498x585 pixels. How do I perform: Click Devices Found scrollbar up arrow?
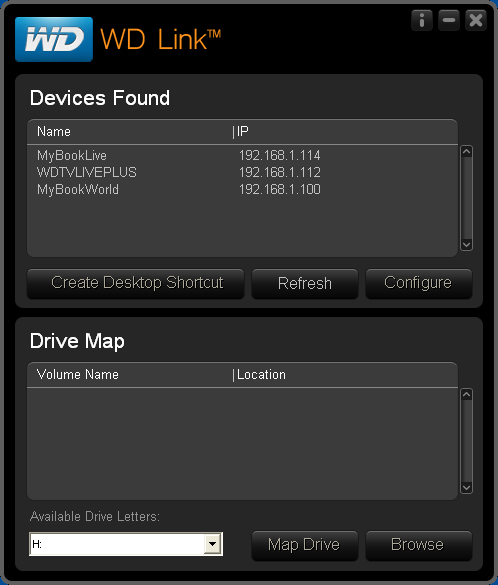(x=467, y=151)
